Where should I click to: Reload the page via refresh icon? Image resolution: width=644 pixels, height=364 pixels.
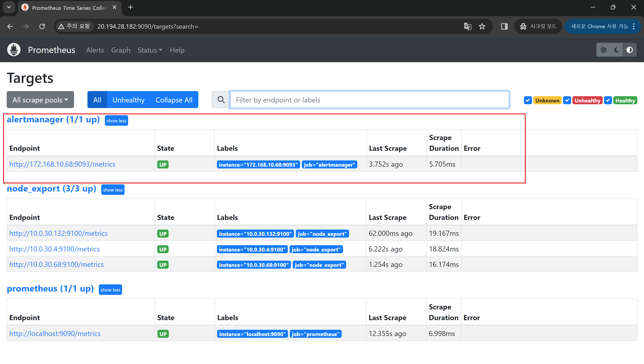tap(42, 26)
